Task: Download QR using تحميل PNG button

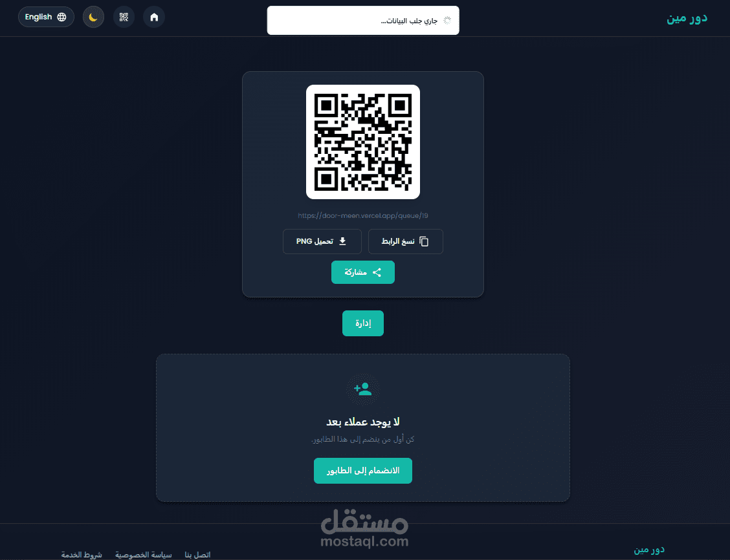Action: 322,241
